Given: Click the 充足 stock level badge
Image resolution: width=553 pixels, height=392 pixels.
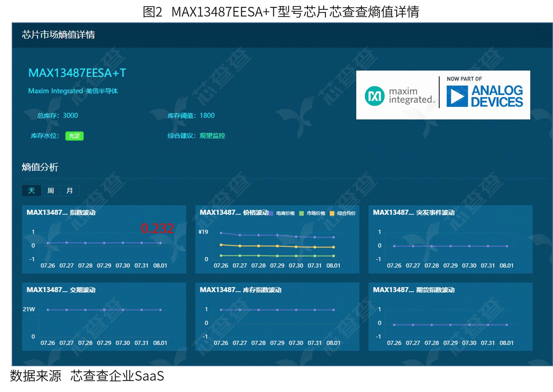Looking at the screenshot, I should (x=74, y=136).
